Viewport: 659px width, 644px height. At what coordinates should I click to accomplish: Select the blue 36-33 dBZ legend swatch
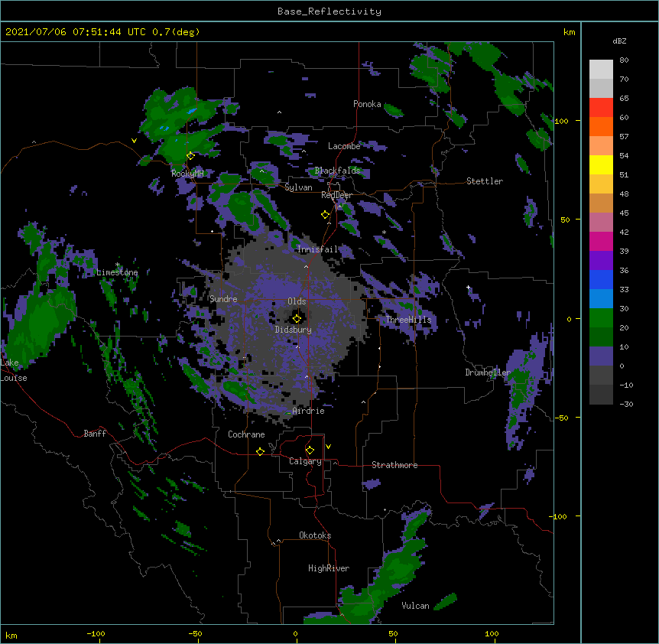601,279
